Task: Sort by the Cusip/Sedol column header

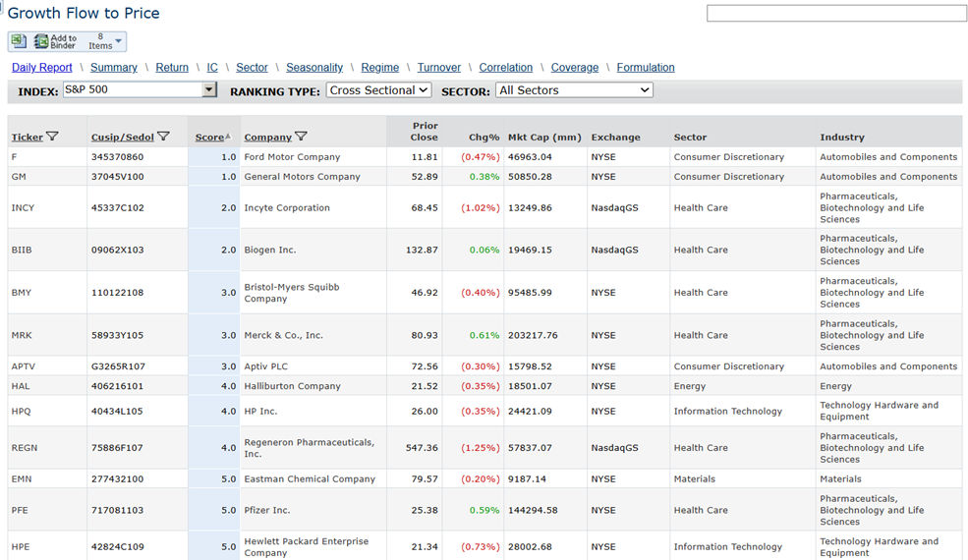Action: coord(122,138)
